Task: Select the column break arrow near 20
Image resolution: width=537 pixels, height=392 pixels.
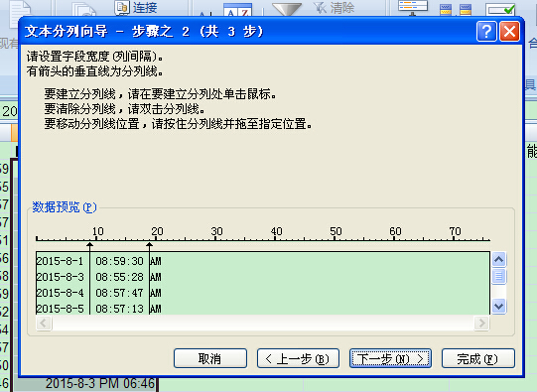Action: coord(149,245)
